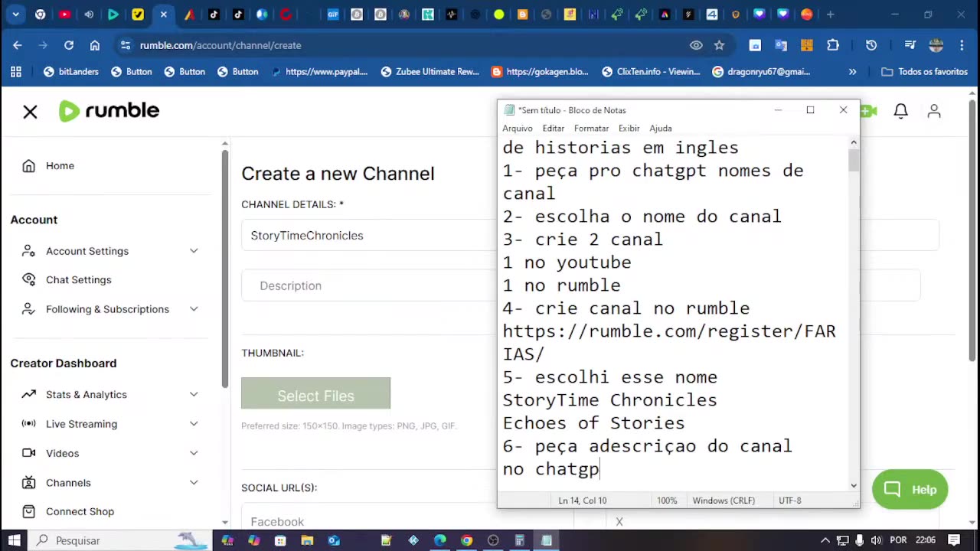This screenshot has width=980, height=551.
Task: Open the Help chat button
Action: [910, 490]
